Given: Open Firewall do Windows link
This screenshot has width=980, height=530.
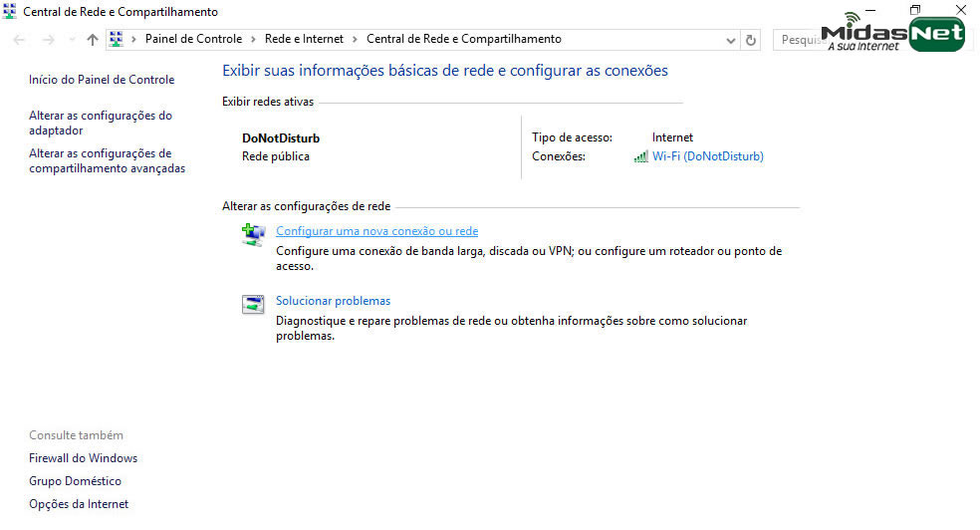Looking at the screenshot, I should 83,458.
